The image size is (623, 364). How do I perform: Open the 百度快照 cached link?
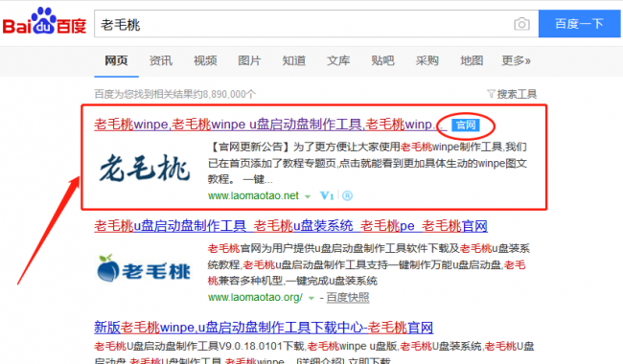[348, 297]
